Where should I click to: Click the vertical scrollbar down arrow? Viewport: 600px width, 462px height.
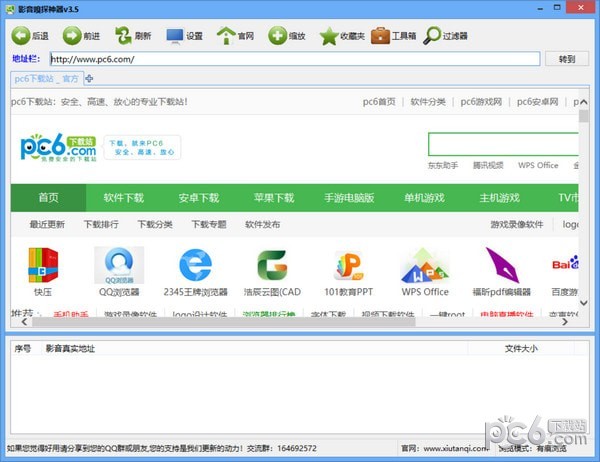pyautogui.click(x=584, y=303)
